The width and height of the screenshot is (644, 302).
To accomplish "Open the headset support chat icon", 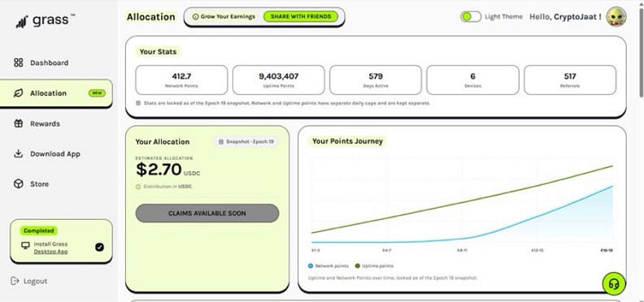I will (x=614, y=283).
